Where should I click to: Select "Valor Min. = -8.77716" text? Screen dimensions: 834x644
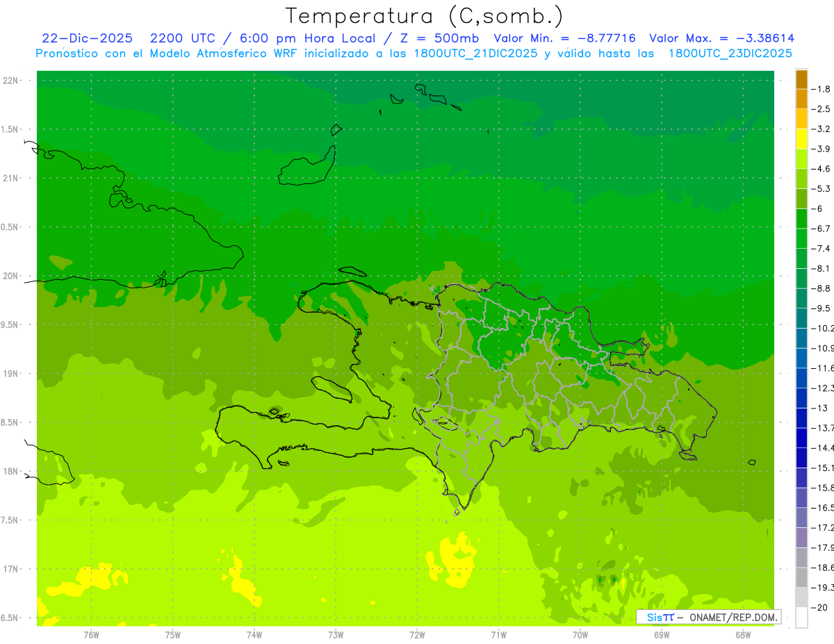pyautogui.click(x=564, y=38)
